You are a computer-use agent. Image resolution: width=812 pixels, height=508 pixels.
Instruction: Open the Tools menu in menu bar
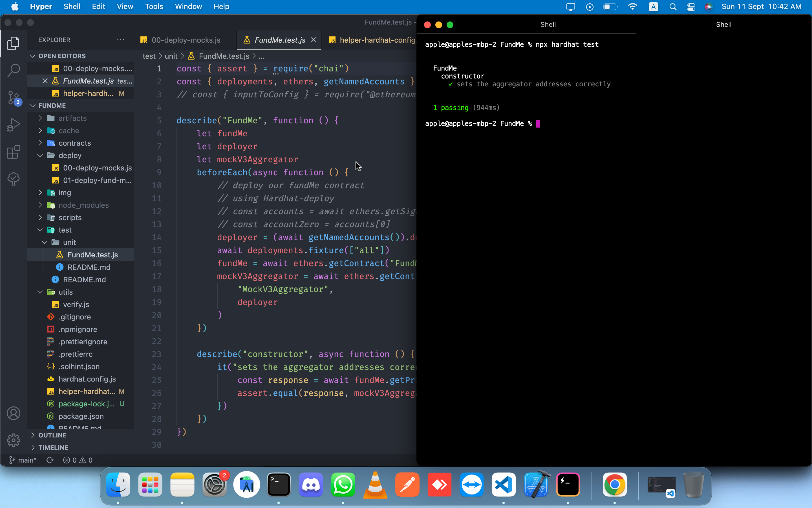154,7
